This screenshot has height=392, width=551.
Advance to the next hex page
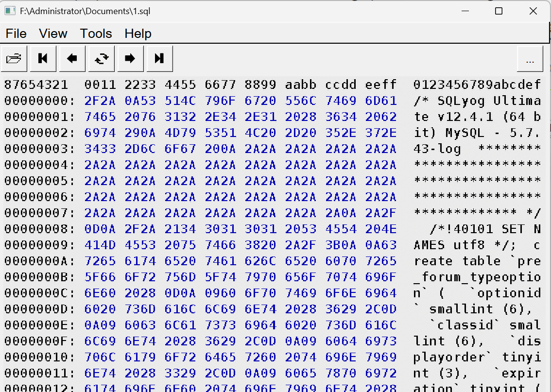tap(130, 58)
